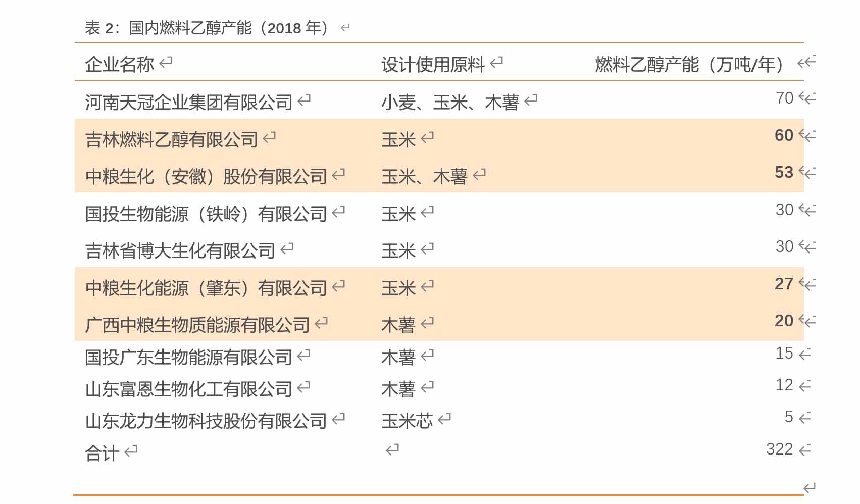Select the cell 山东富恩生物化工有限公司
The height and width of the screenshot is (504, 860).
pos(188,389)
